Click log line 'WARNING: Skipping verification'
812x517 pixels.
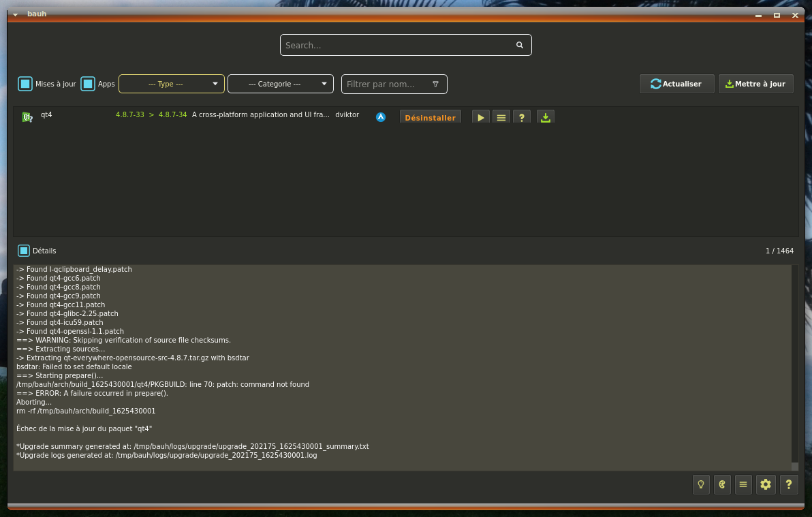point(124,341)
